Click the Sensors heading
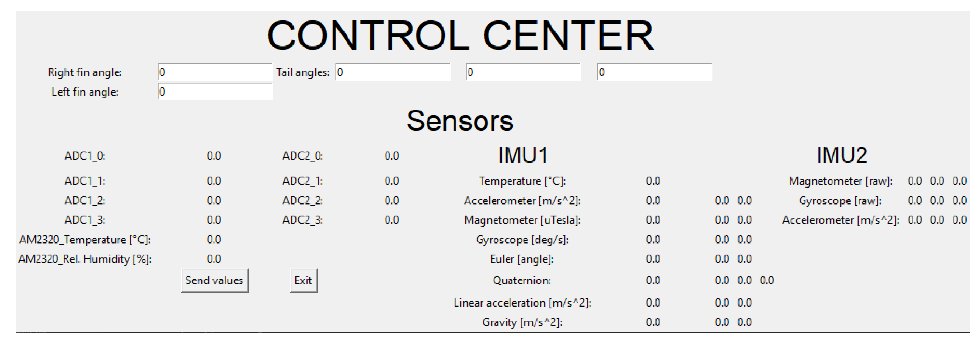Image resolution: width=980 pixels, height=345 pixels. click(x=460, y=121)
